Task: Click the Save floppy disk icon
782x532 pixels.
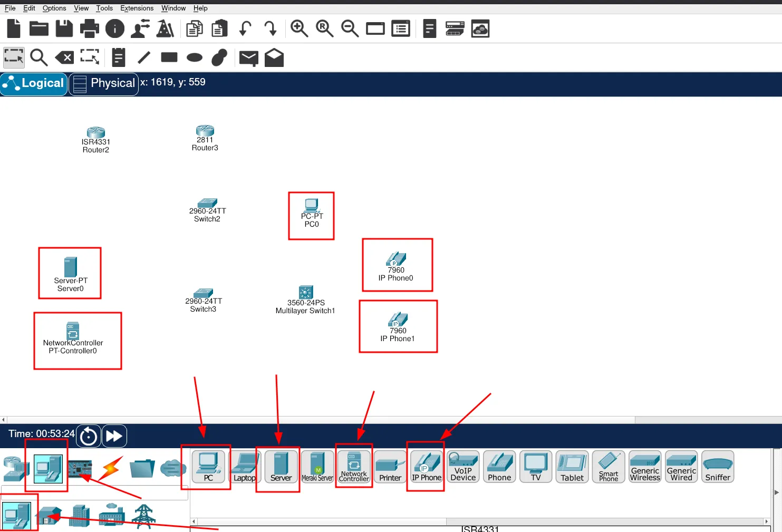Action: tap(64, 28)
